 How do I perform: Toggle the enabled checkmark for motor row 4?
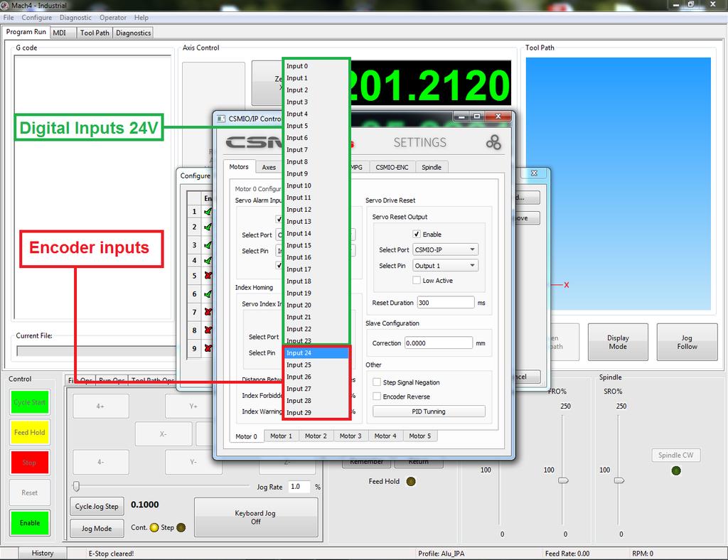pos(208,260)
